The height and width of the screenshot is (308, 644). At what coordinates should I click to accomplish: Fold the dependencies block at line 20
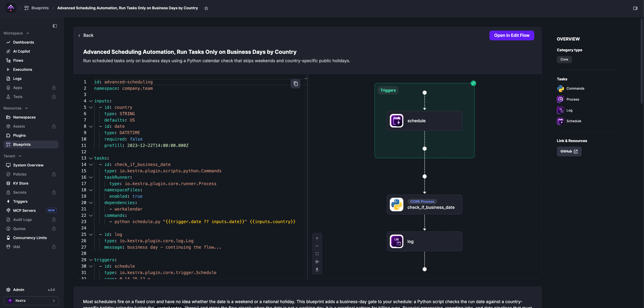(x=91, y=203)
